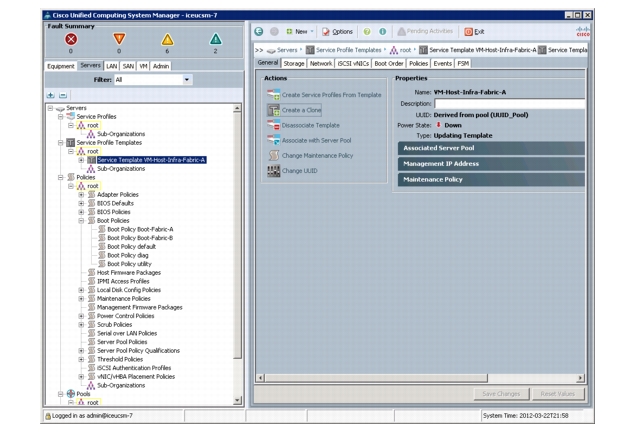Click the Create a Clone icon
This screenshot has height=432, width=640.
coord(273,110)
